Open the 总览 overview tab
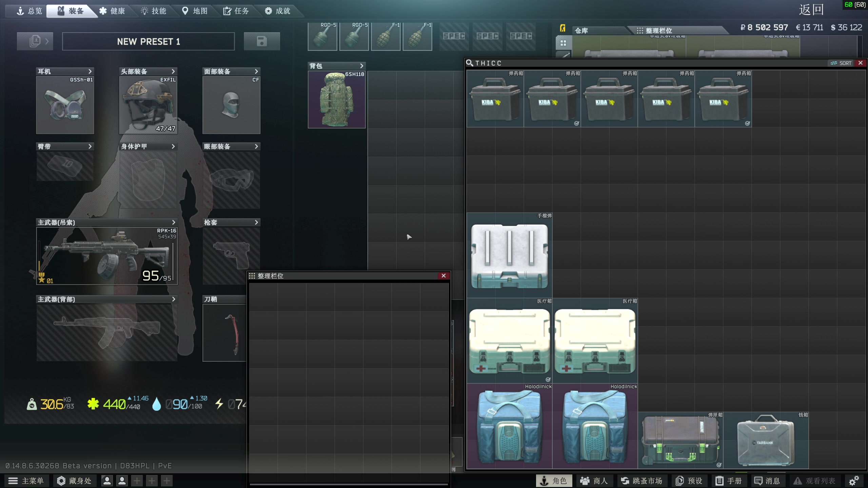 [x=30, y=11]
